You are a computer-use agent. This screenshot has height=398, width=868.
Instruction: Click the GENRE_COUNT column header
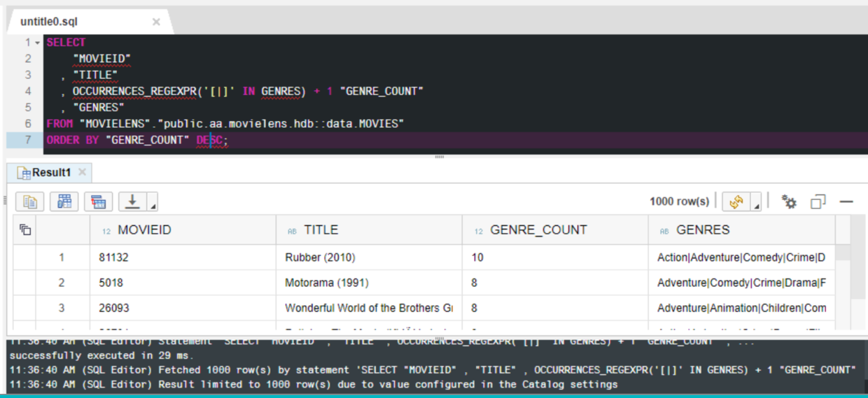(555, 229)
